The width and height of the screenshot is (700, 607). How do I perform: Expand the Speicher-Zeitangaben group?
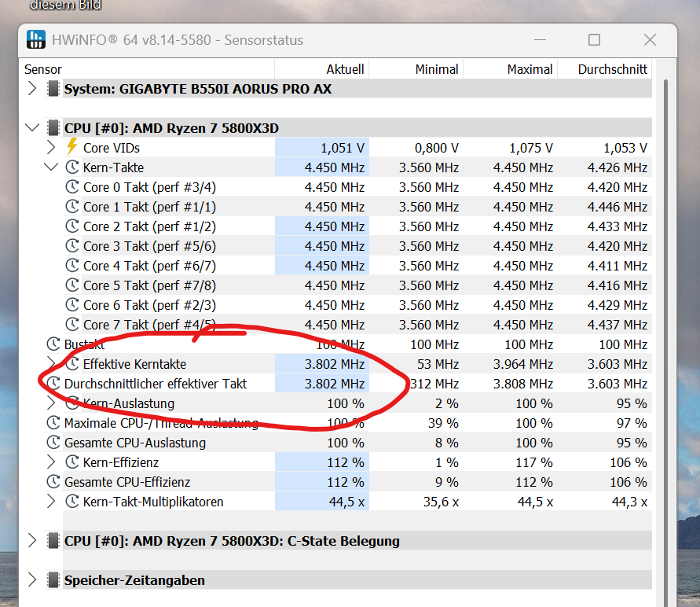click(x=32, y=579)
